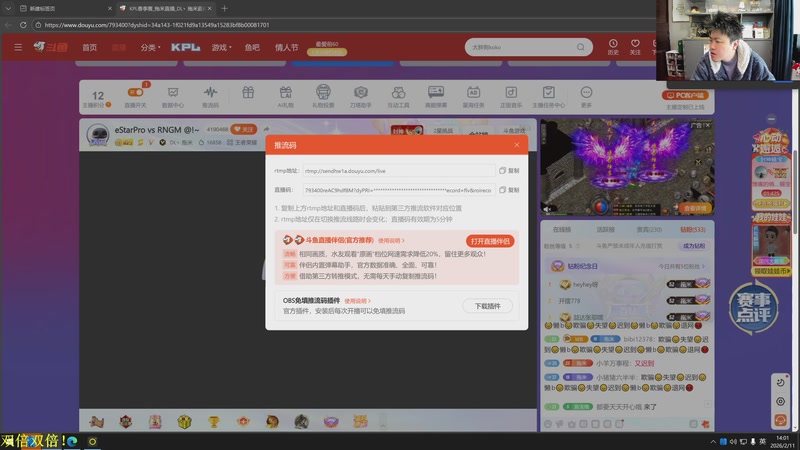This screenshot has height=450, width=800.
Task: Click the target icon in side tools
Action: tap(780, 402)
